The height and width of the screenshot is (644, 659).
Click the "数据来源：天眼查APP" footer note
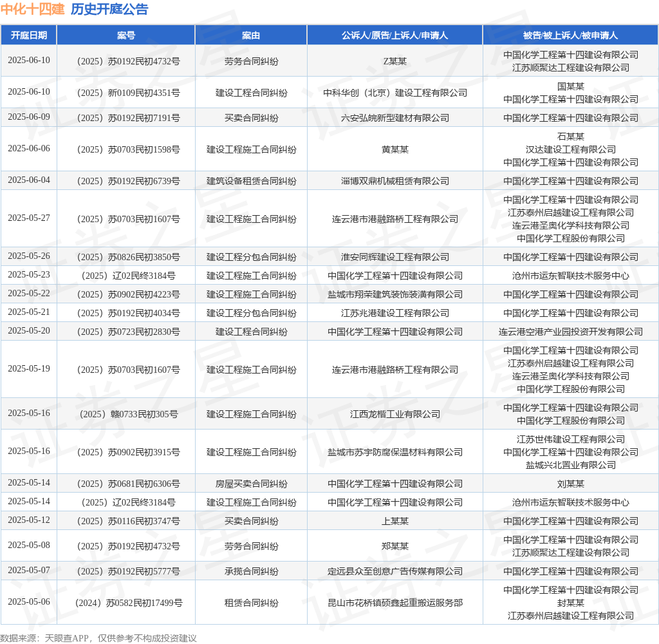tap(44, 638)
